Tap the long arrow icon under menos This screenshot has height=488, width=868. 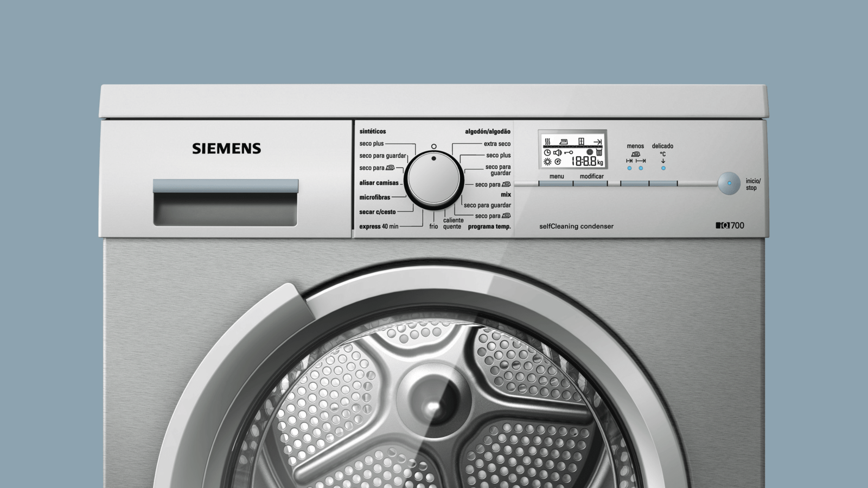[x=641, y=161]
